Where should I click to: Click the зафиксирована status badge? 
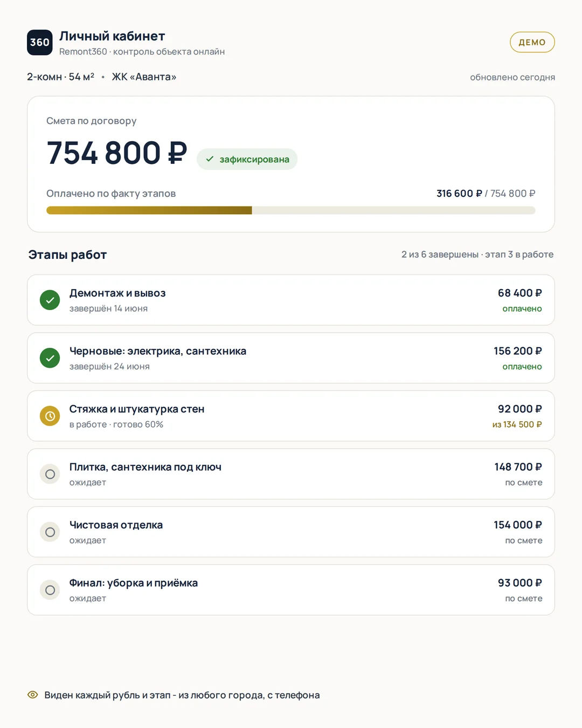pos(247,159)
